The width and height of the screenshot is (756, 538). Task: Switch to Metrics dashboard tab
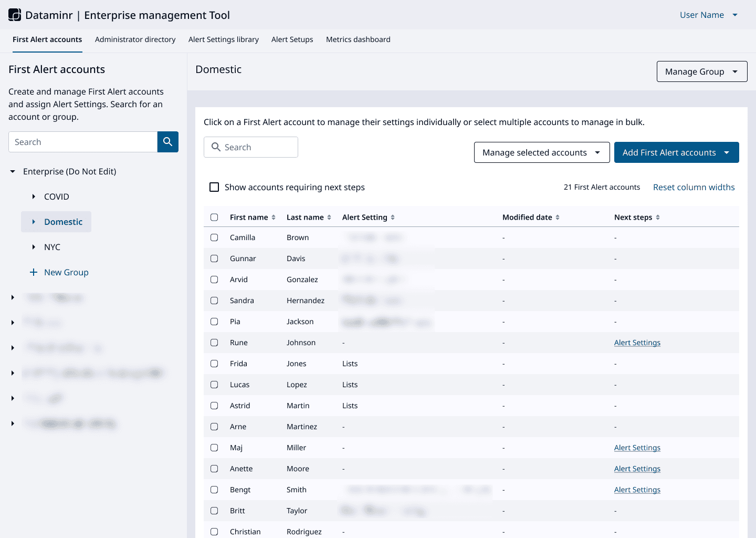[358, 39]
